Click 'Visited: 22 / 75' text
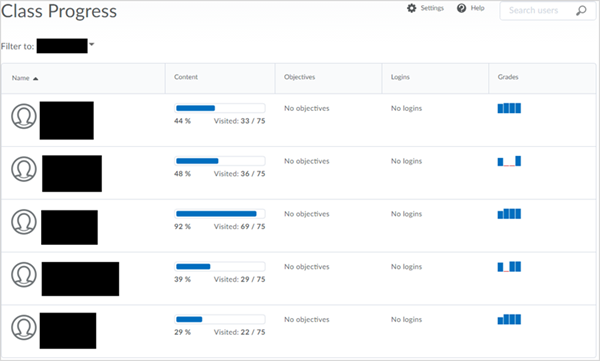The image size is (600, 361). point(239,332)
